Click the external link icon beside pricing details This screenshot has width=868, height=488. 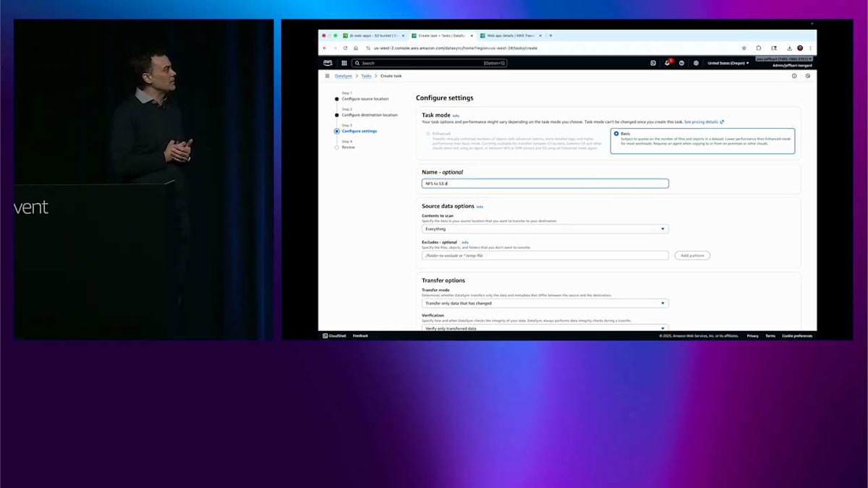pos(722,122)
